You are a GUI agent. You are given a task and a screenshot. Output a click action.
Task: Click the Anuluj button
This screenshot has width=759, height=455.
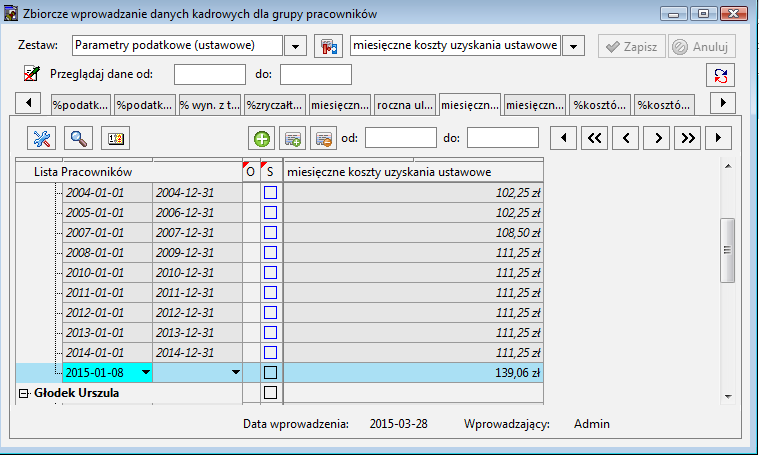(x=702, y=46)
